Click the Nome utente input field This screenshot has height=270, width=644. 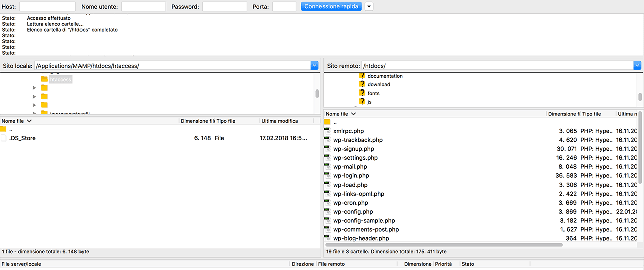pyautogui.click(x=143, y=6)
